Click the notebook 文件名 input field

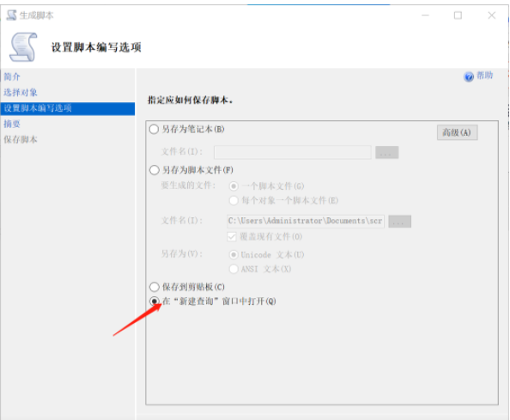(293, 152)
